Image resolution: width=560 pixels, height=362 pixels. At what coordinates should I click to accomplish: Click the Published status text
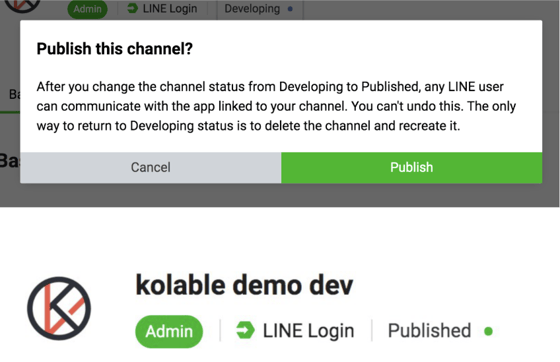click(x=429, y=331)
